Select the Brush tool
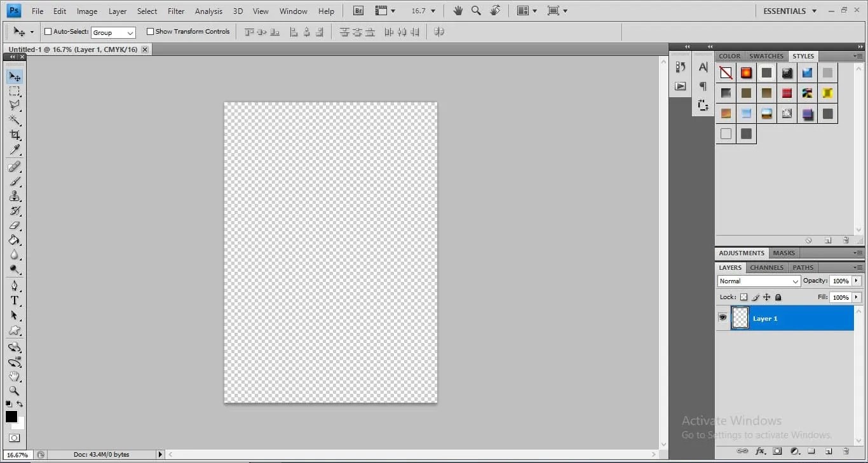 pyautogui.click(x=15, y=182)
